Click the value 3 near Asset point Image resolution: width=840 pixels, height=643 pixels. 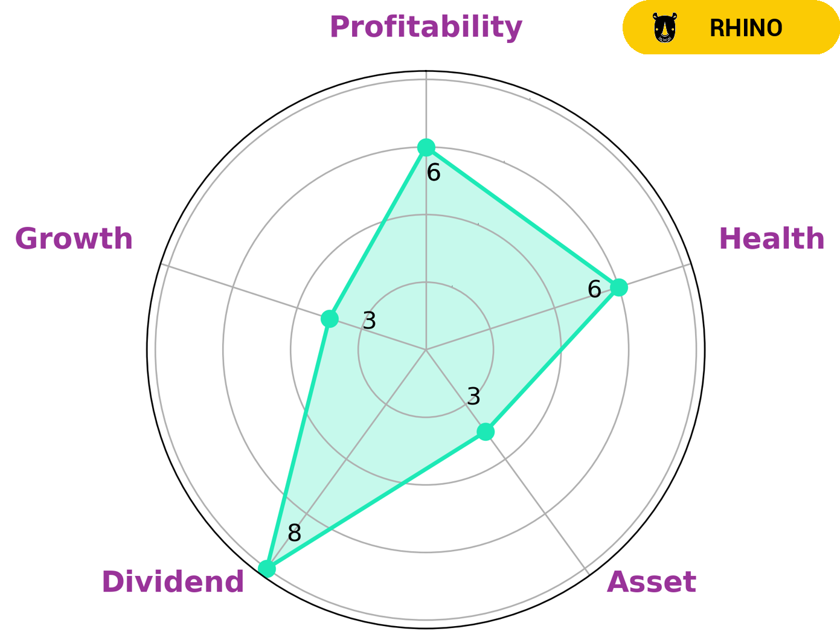tap(474, 397)
